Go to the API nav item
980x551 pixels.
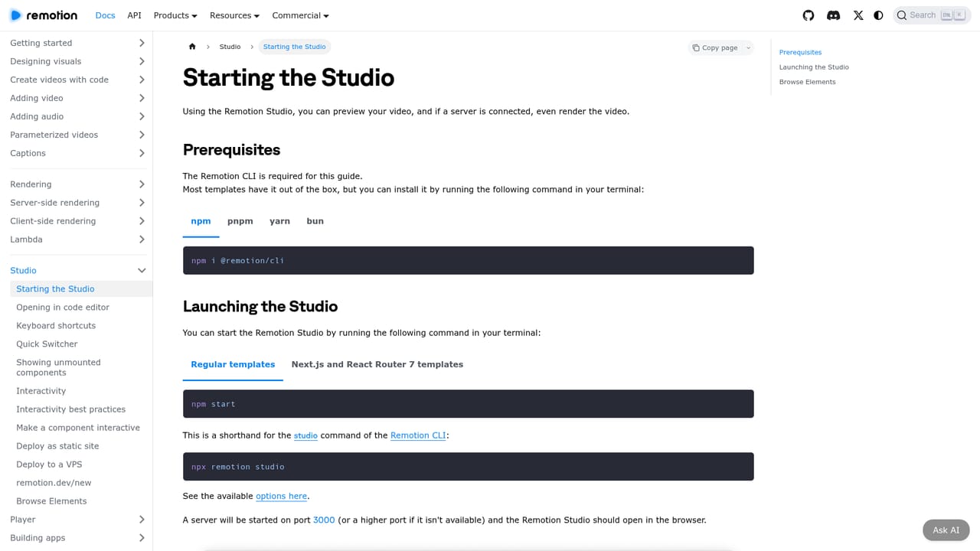(134, 15)
